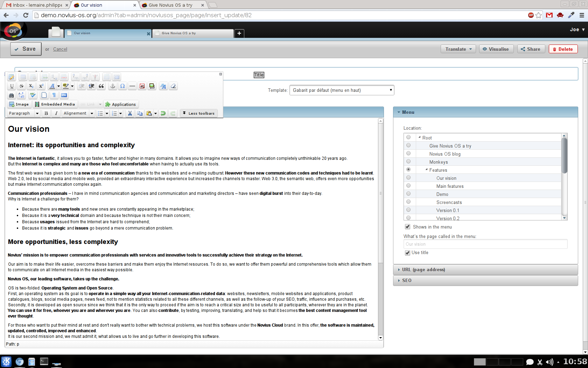
Task: Click the Cancel link
Action: [x=60, y=49]
